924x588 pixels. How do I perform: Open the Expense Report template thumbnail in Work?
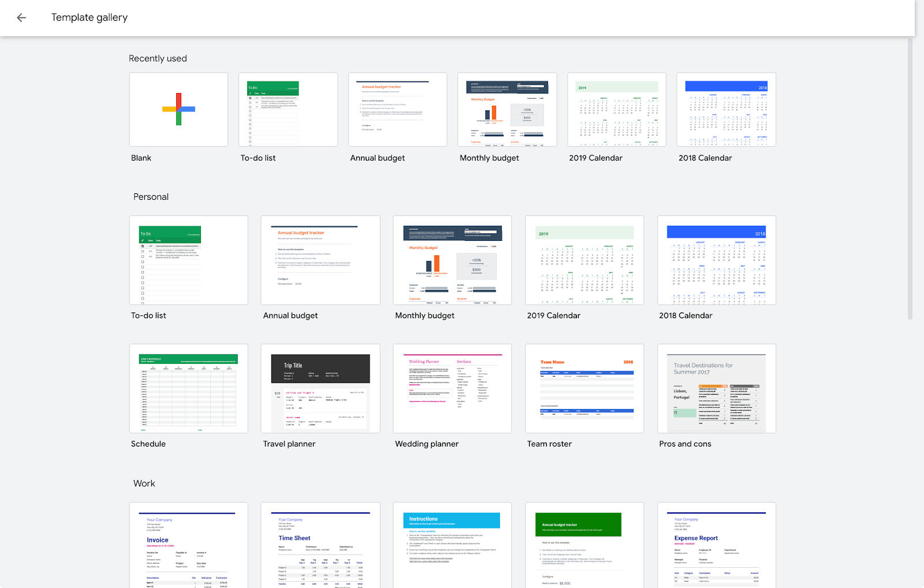coord(717,545)
